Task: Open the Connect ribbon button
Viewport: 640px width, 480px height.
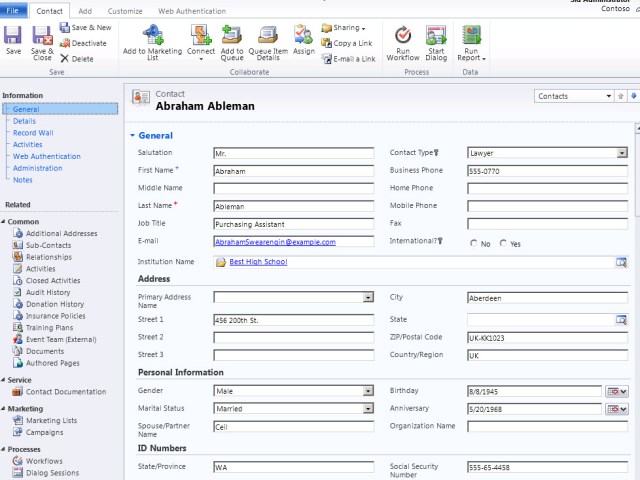Action: pyautogui.click(x=200, y=36)
